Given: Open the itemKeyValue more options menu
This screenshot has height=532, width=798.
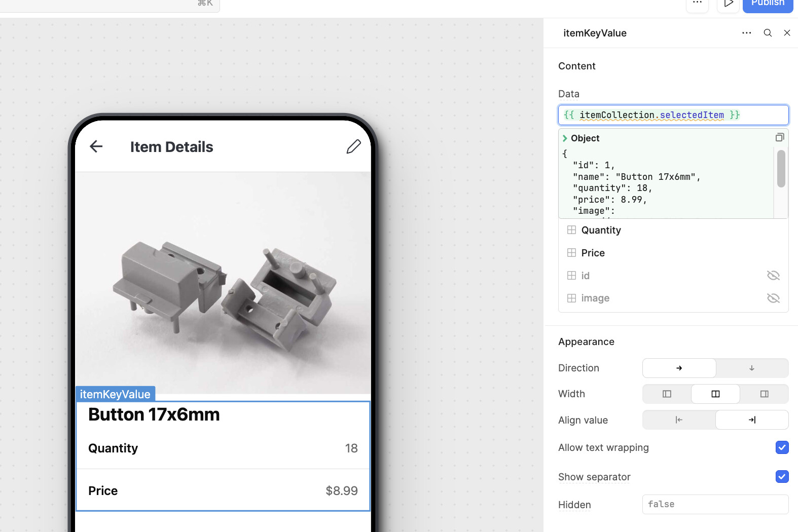Looking at the screenshot, I should pyautogui.click(x=746, y=33).
